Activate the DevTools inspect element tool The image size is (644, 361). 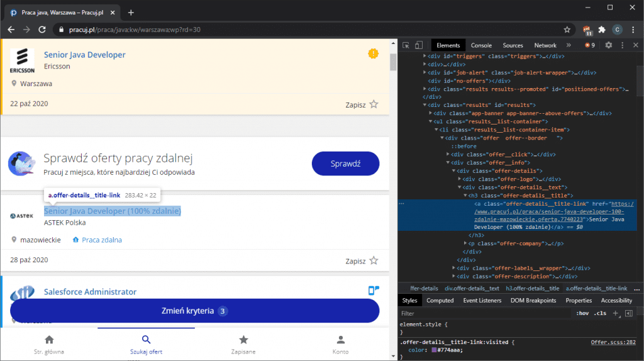pyautogui.click(x=406, y=45)
